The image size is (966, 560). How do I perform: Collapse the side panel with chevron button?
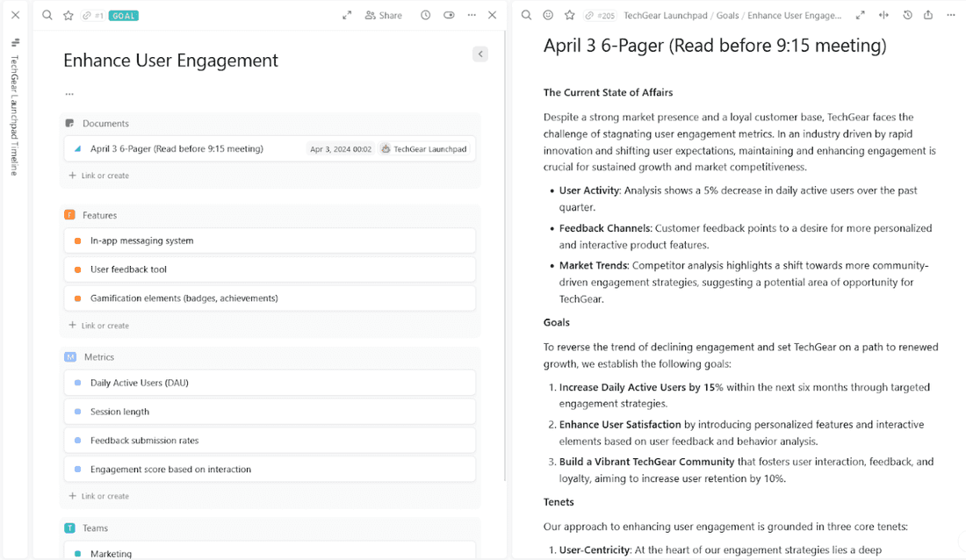pyautogui.click(x=479, y=54)
